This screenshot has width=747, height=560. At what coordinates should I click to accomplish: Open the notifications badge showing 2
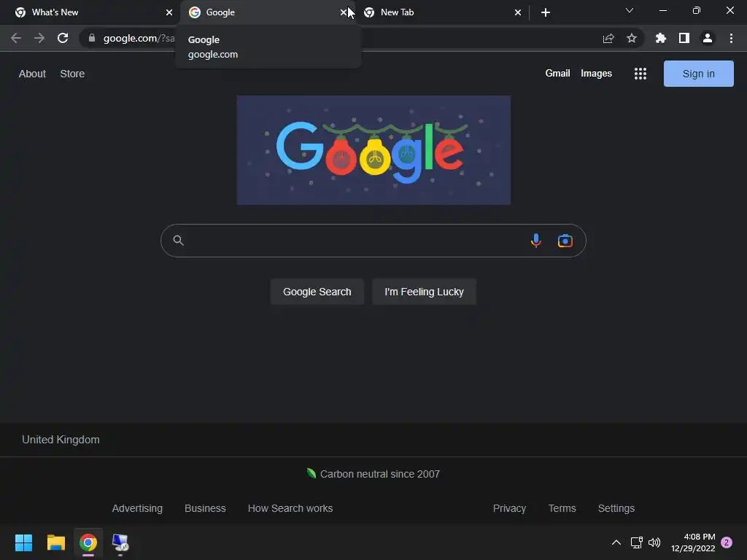[727, 542]
